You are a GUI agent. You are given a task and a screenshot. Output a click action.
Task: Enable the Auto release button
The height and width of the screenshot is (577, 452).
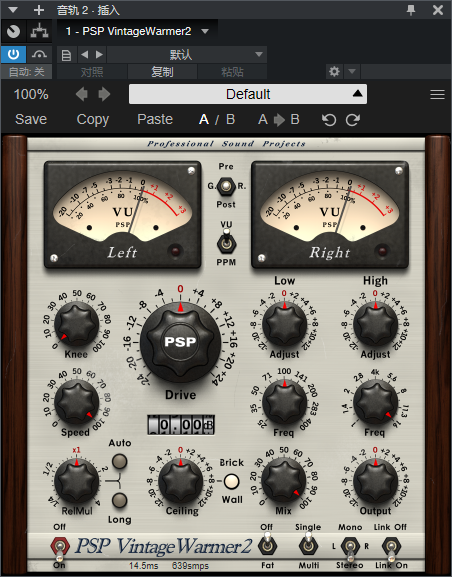[x=120, y=461]
